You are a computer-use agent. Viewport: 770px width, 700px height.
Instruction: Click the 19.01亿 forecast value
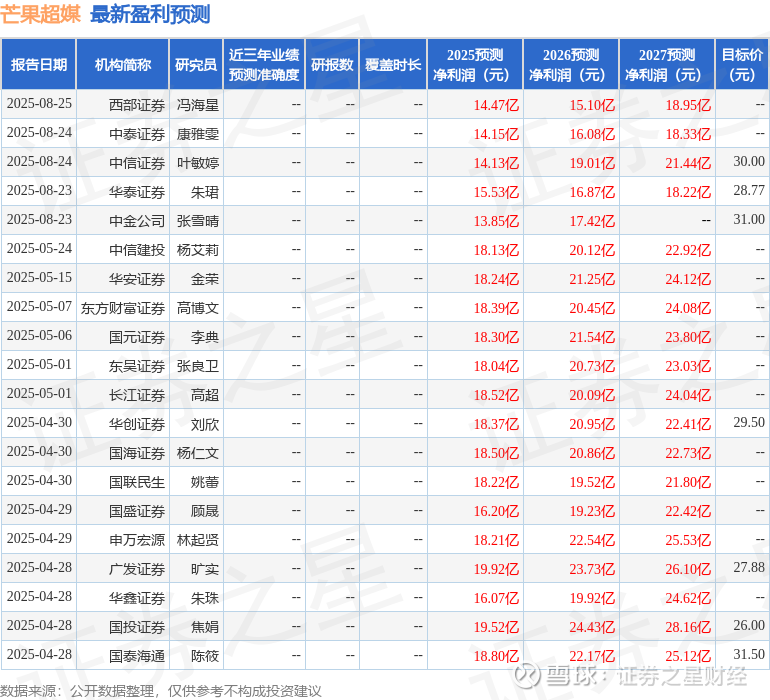pyautogui.click(x=592, y=163)
